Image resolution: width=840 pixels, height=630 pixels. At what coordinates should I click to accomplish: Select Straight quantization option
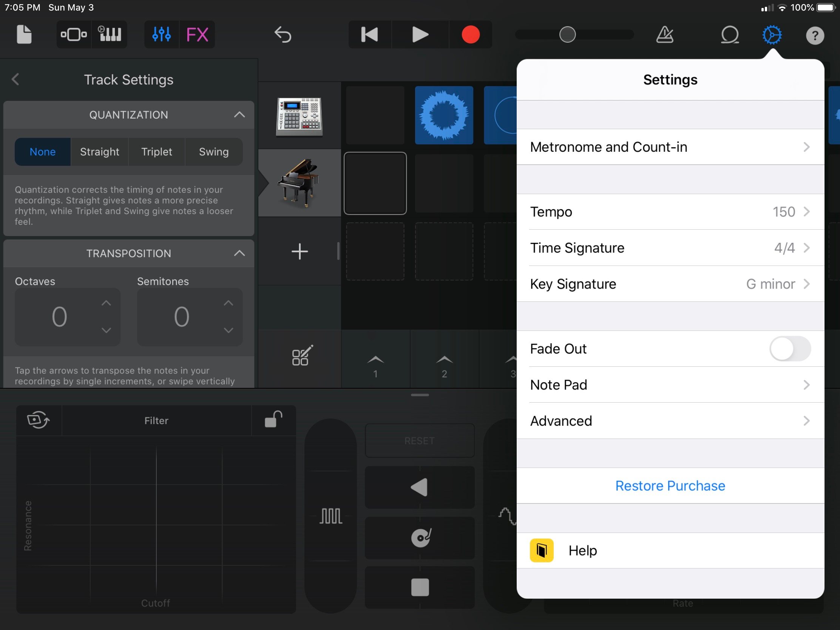(99, 152)
